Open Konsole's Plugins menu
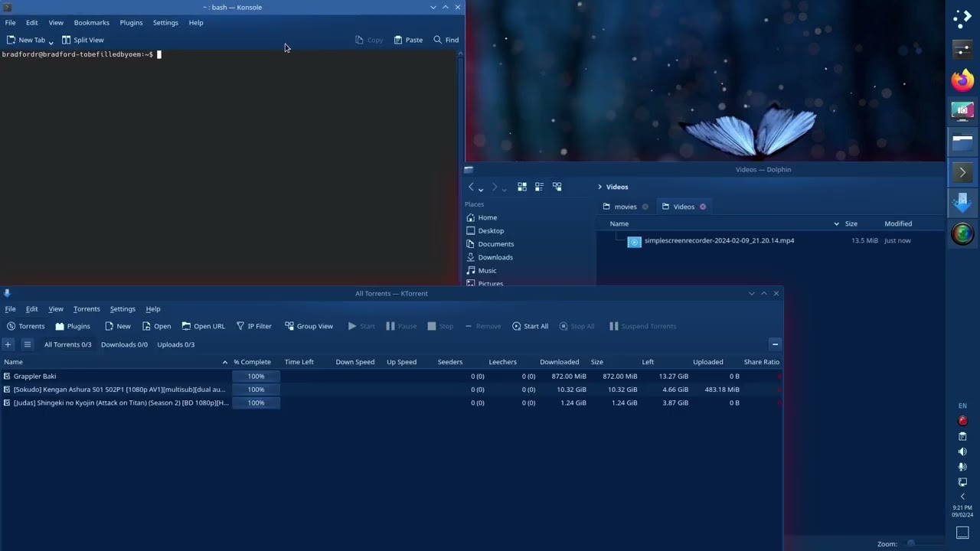The height and width of the screenshot is (551, 980). (131, 23)
